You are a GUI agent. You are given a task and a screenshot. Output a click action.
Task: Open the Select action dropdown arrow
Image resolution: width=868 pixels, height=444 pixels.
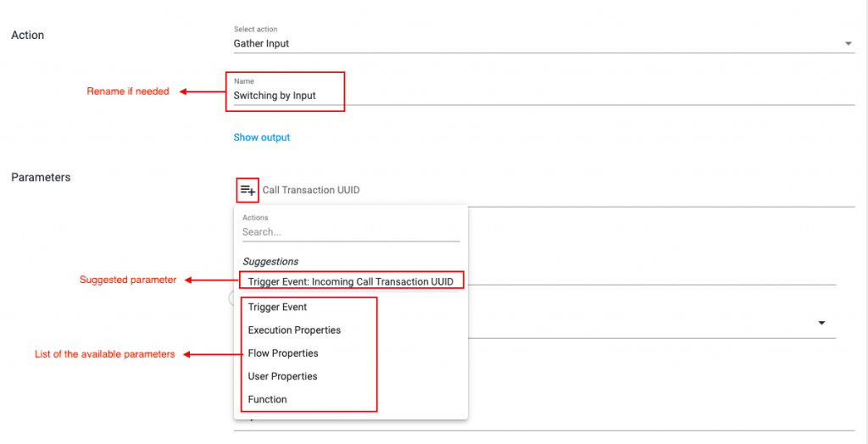tap(848, 44)
